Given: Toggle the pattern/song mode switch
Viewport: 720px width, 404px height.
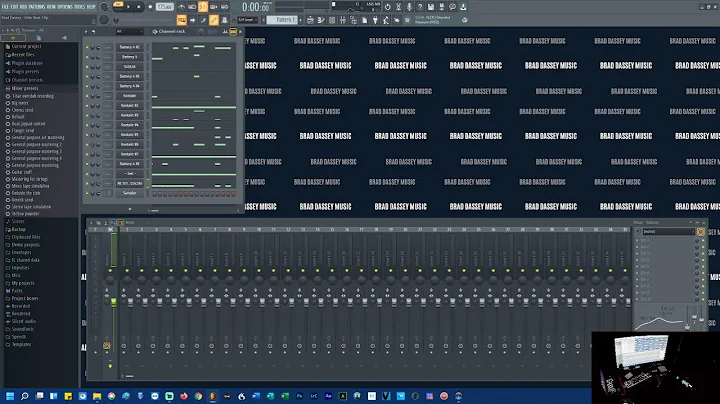Looking at the screenshot, I should [x=118, y=5].
